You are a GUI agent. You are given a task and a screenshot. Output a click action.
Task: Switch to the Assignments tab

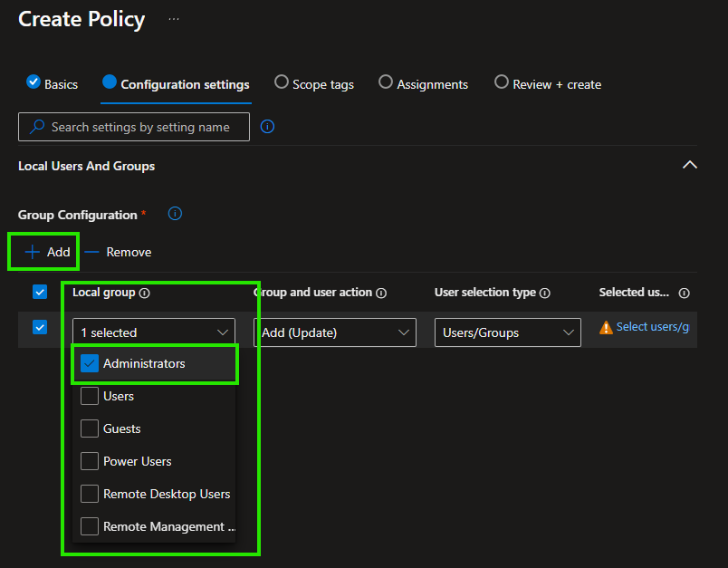[x=423, y=83]
